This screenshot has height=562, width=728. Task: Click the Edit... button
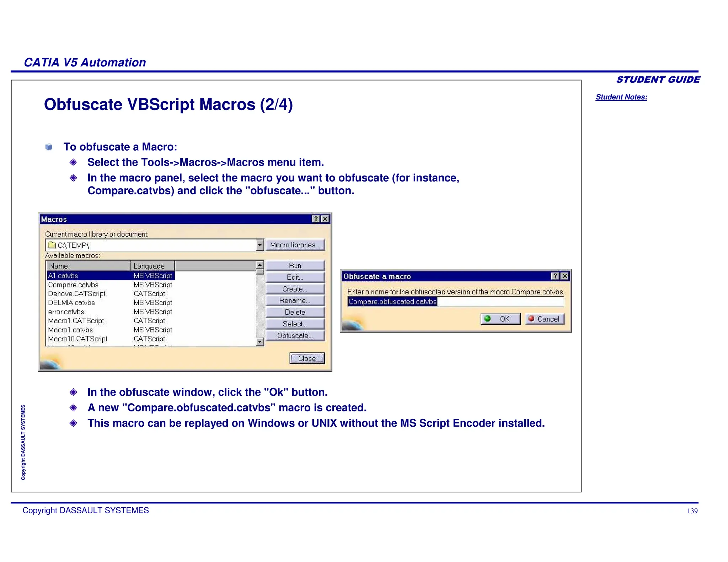point(295,277)
